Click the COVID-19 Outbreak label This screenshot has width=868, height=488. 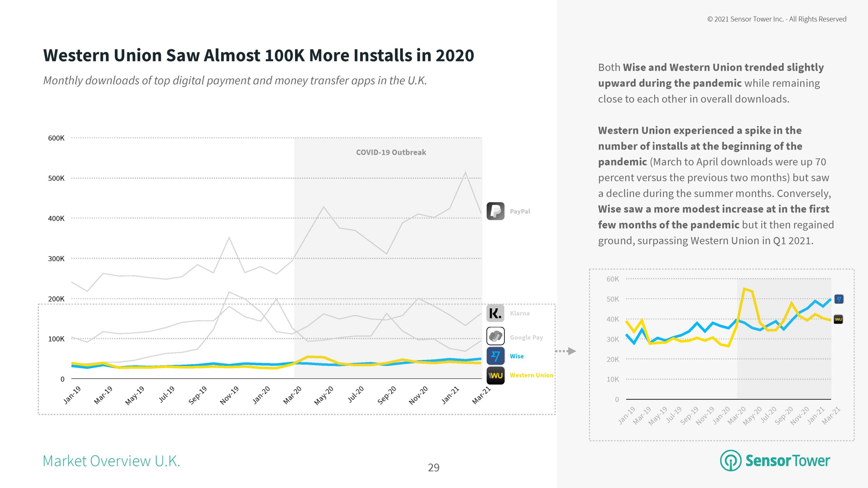click(x=391, y=152)
